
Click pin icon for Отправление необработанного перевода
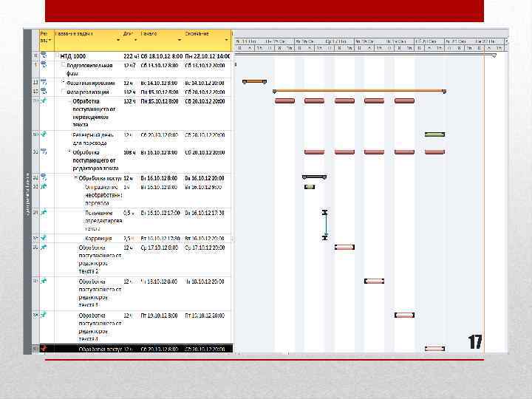tap(44, 186)
